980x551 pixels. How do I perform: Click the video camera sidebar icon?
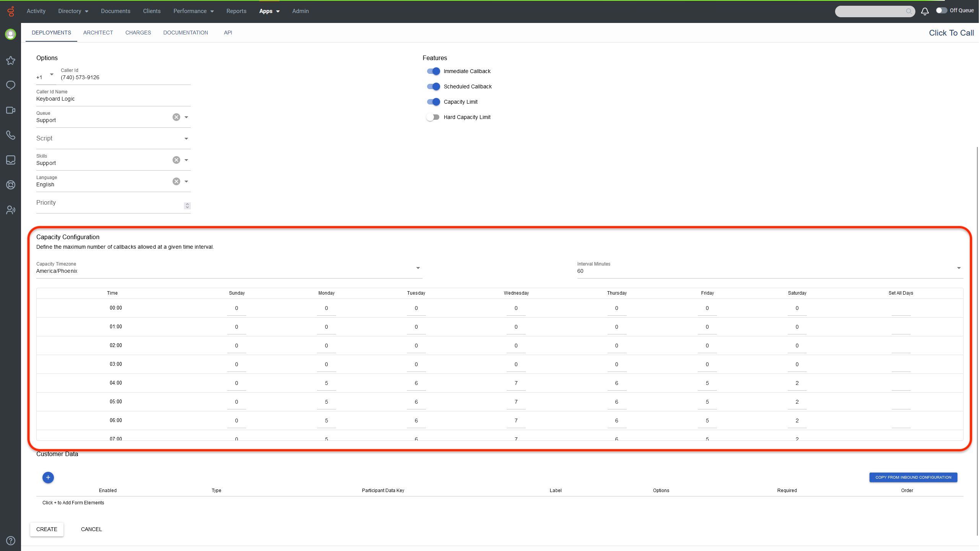[x=11, y=110]
